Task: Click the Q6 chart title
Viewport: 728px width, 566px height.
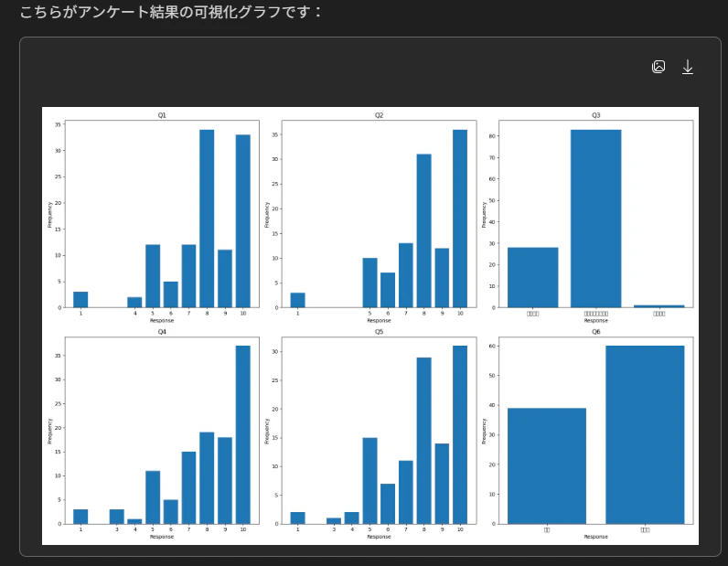Action: (x=595, y=332)
